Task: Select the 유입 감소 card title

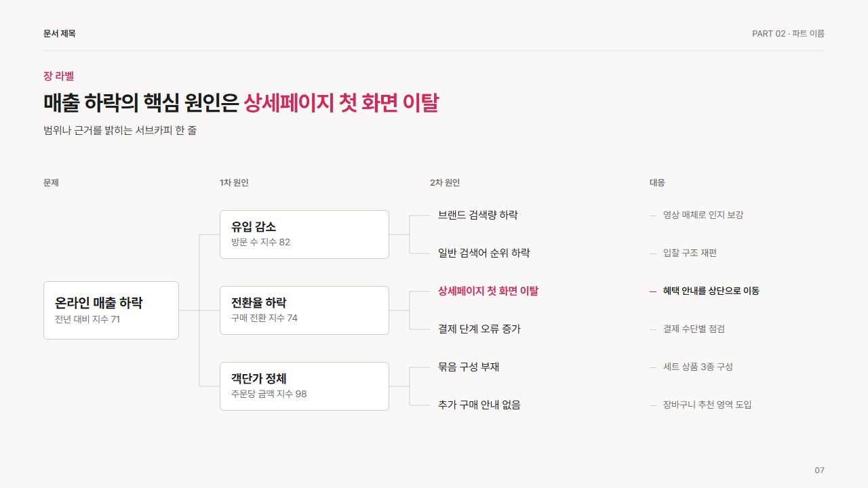Action: tap(254, 227)
